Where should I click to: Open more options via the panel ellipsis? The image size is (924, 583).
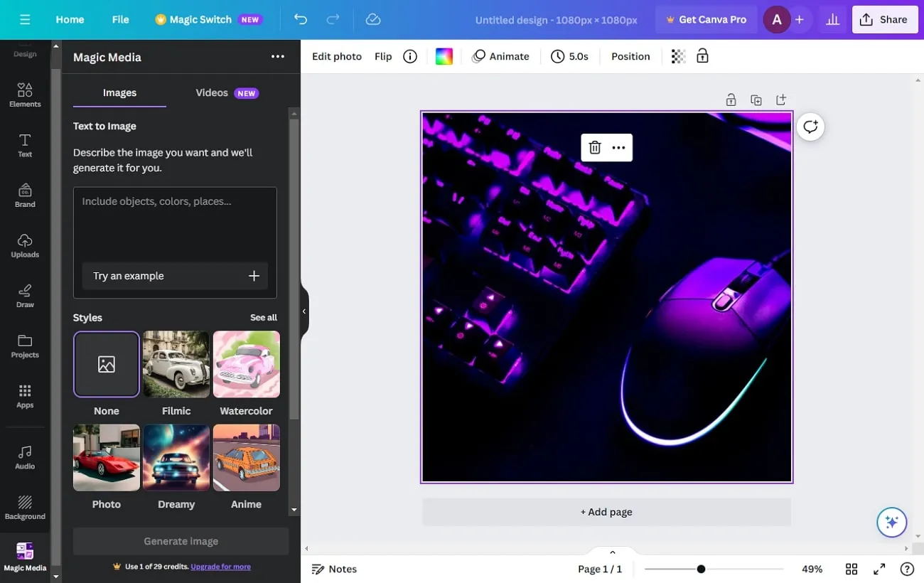click(x=277, y=56)
